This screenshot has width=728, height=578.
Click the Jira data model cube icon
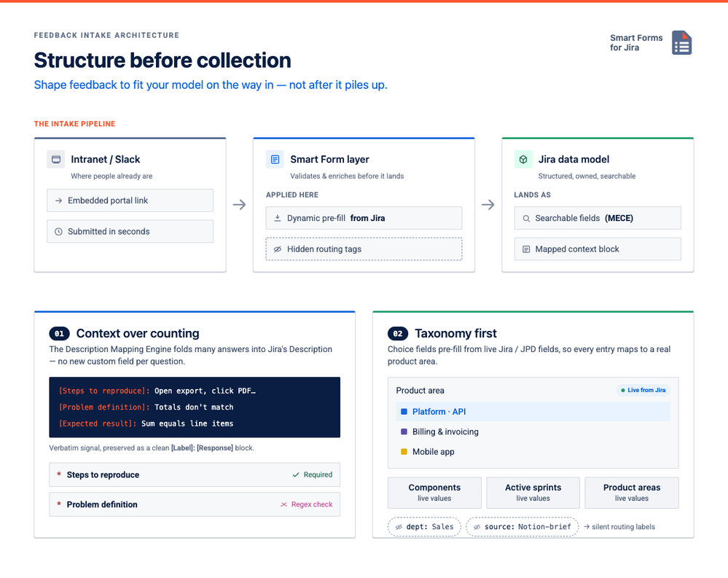point(523,159)
